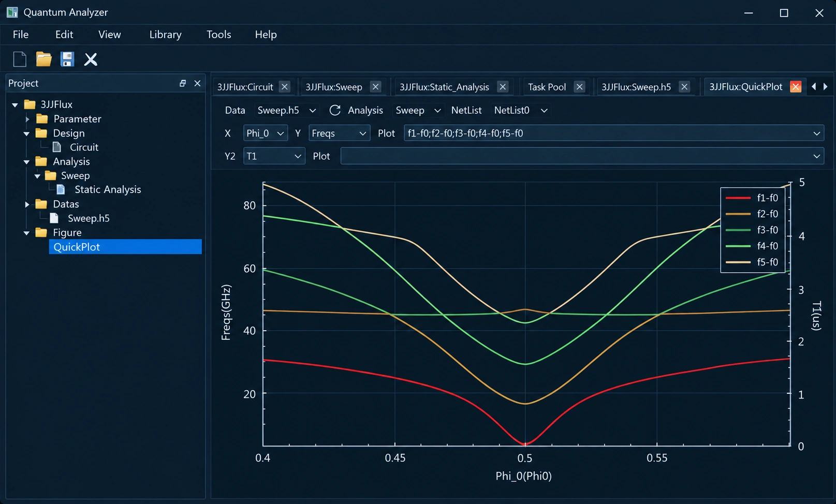Select the QuickPlot tree item

click(x=125, y=247)
